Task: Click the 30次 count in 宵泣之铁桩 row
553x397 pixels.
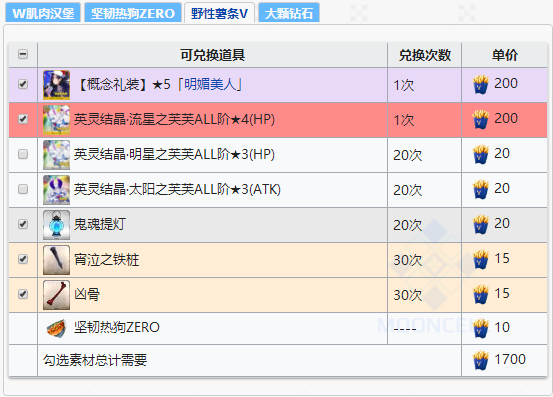Action: click(x=407, y=260)
